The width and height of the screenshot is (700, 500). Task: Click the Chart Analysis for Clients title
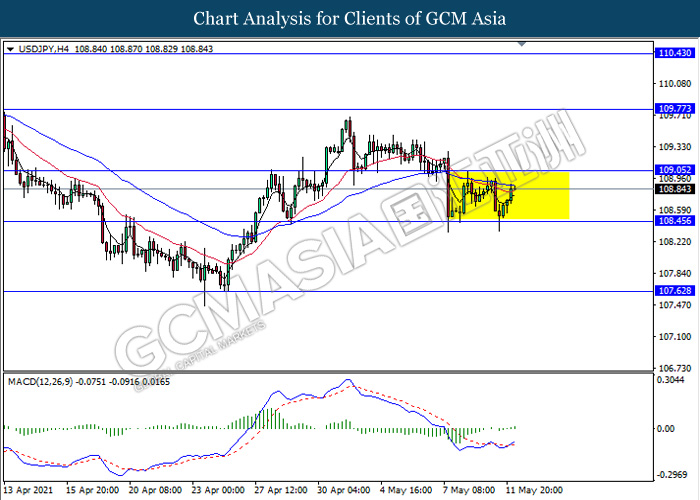[350, 19]
